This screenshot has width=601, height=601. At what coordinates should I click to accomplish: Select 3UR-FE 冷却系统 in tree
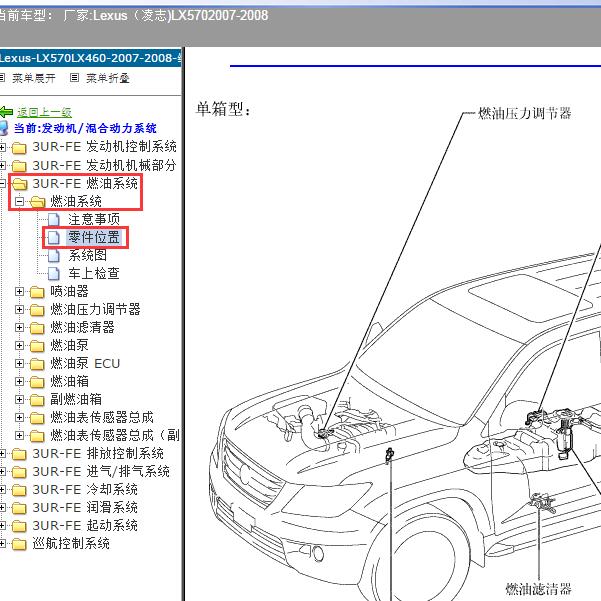[85, 489]
